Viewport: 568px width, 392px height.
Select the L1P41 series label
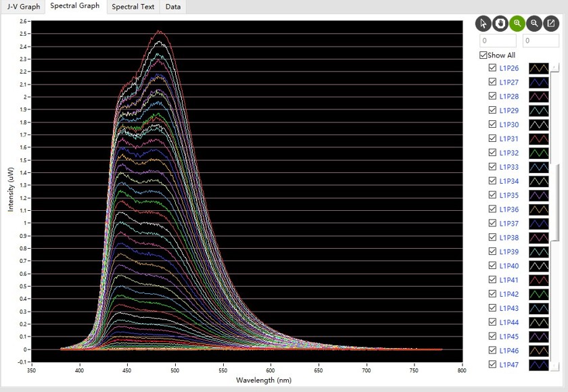click(x=509, y=280)
